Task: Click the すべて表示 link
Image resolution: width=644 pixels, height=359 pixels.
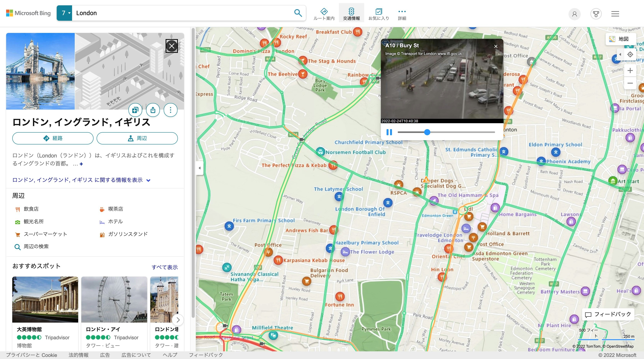Action: click(x=164, y=267)
